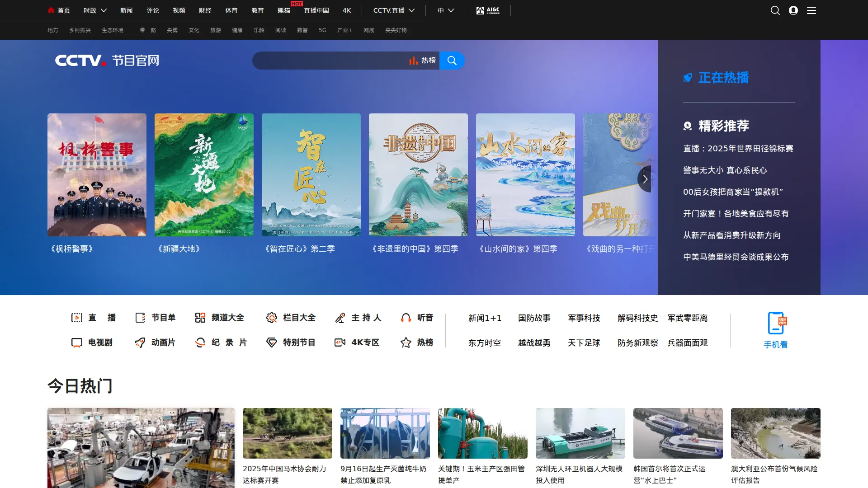Open the 评论 menu item
The height and width of the screenshot is (488, 868).
point(153,10)
